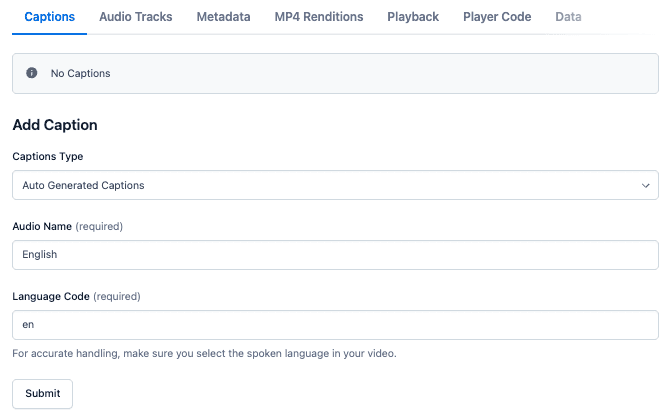Go to the Metadata tab
This screenshot has height=420, width=671.
click(223, 17)
